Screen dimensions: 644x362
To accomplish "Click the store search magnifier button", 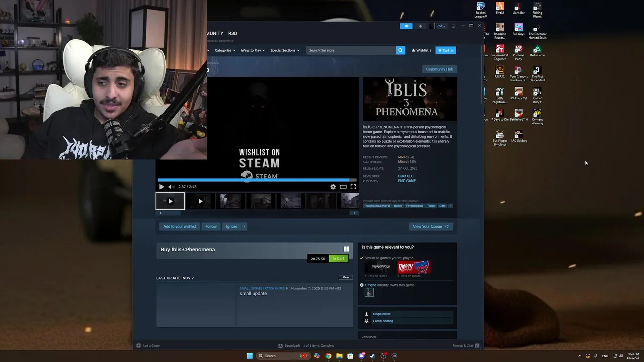I will [x=400, y=50].
